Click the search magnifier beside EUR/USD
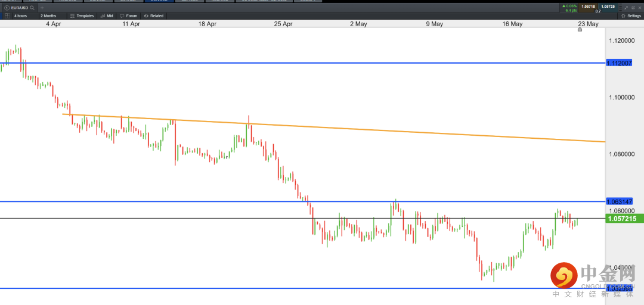 32,7
